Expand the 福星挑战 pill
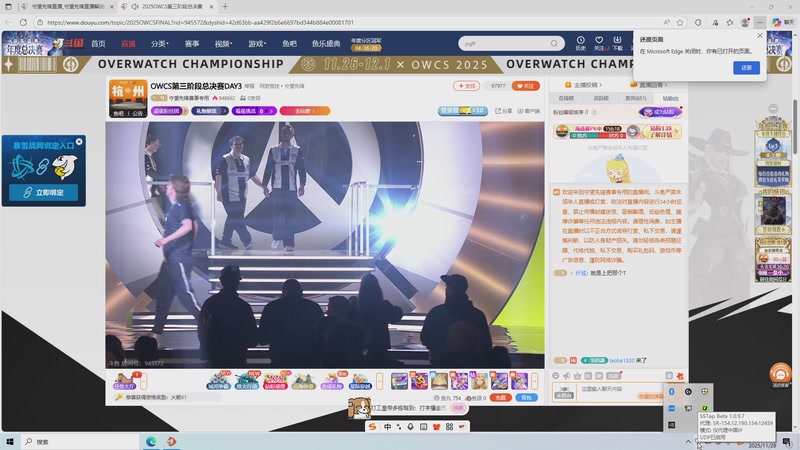800x450 pixels. click(254, 111)
